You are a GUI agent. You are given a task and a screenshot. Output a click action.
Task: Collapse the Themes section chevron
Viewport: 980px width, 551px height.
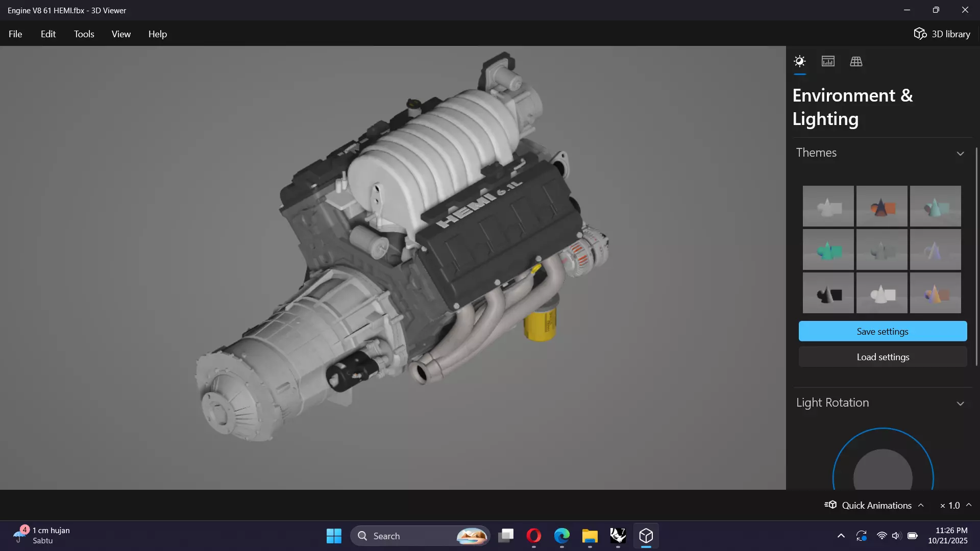(960, 154)
